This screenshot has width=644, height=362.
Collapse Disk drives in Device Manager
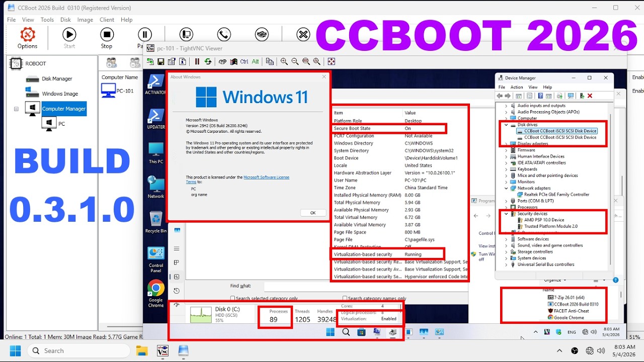click(x=506, y=125)
